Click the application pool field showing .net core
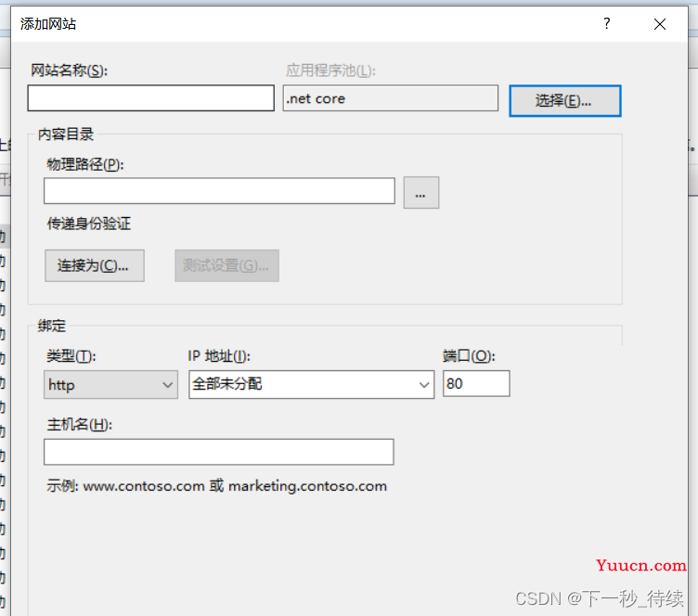Viewport: 698px width, 616px height. (x=391, y=98)
